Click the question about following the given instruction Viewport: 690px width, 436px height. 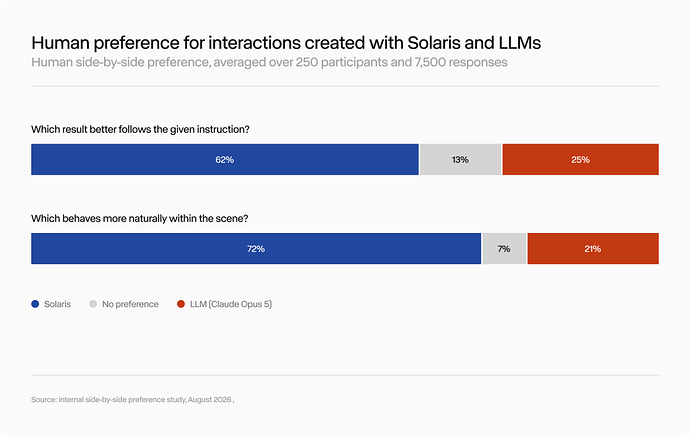pyautogui.click(x=140, y=129)
